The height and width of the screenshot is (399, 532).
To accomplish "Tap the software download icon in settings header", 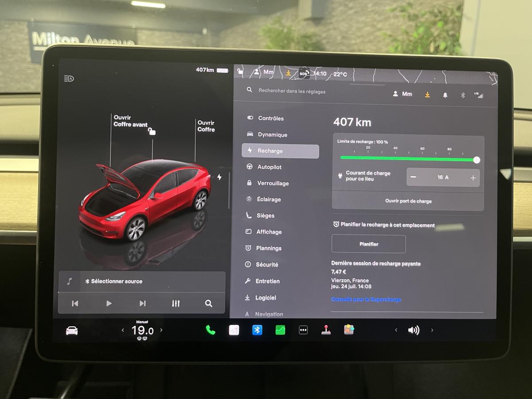I will (x=427, y=94).
